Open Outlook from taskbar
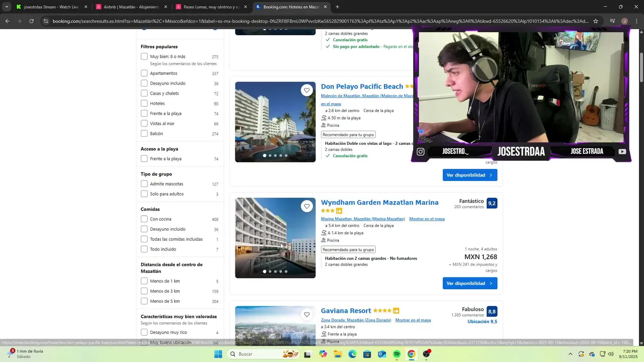The height and width of the screenshot is (362, 644). click(382, 354)
